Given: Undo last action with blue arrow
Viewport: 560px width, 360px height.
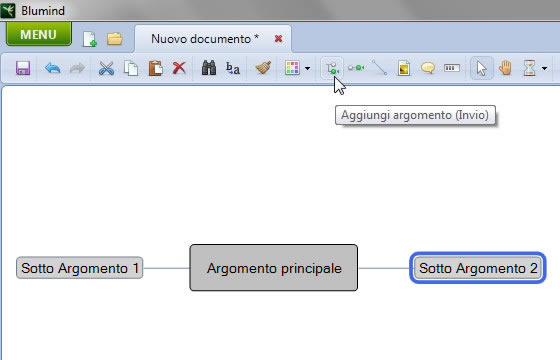Looking at the screenshot, I should (x=52, y=68).
